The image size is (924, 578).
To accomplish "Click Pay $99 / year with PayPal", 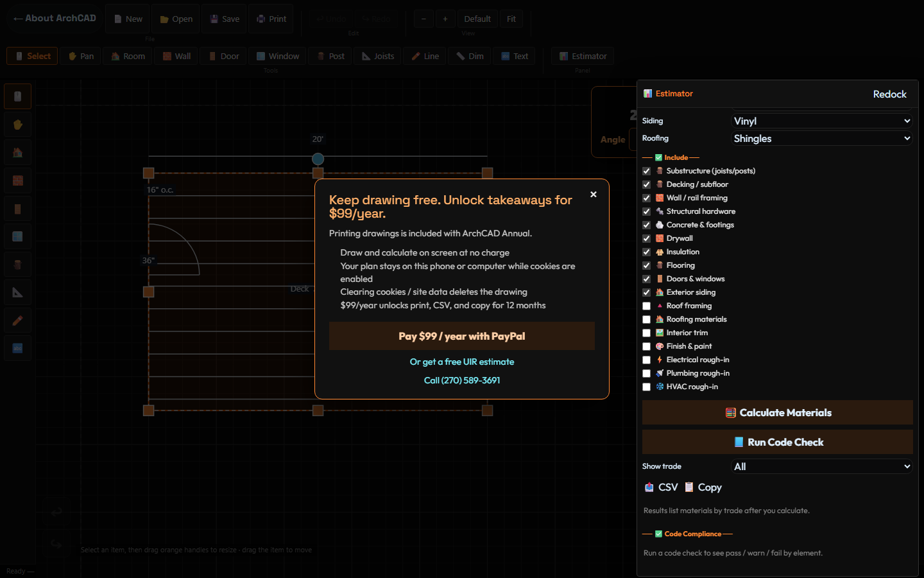I will click(462, 336).
